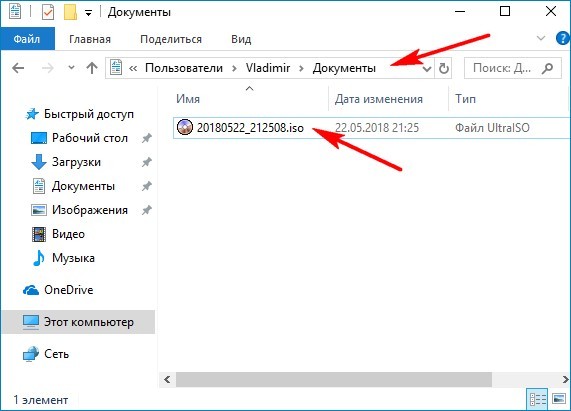Go back with the left arrow
The image size is (571, 411).
coord(18,68)
